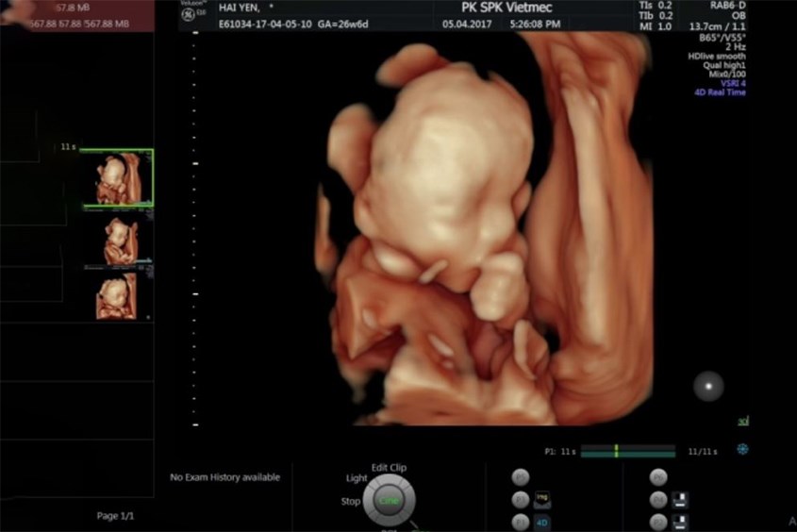Click the gray round button above the Img button
Viewport: 797px width, 532px height.
(x=520, y=477)
